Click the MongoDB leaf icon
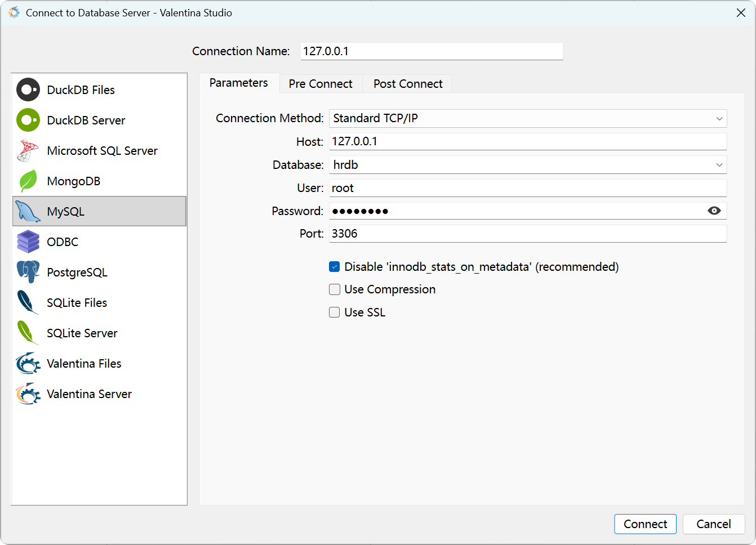Screen dimensions: 756x545 (28, 181)
